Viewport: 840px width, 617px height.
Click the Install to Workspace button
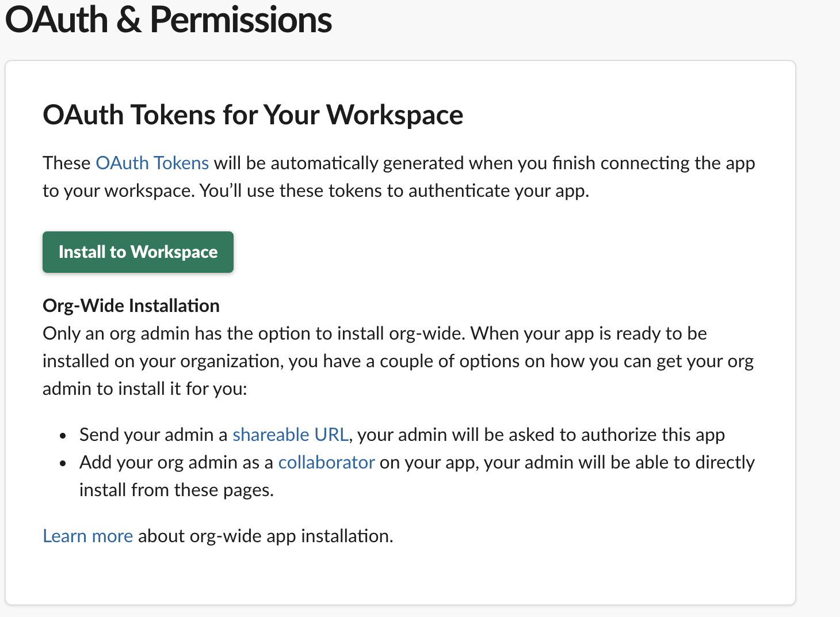click(138, 252)
